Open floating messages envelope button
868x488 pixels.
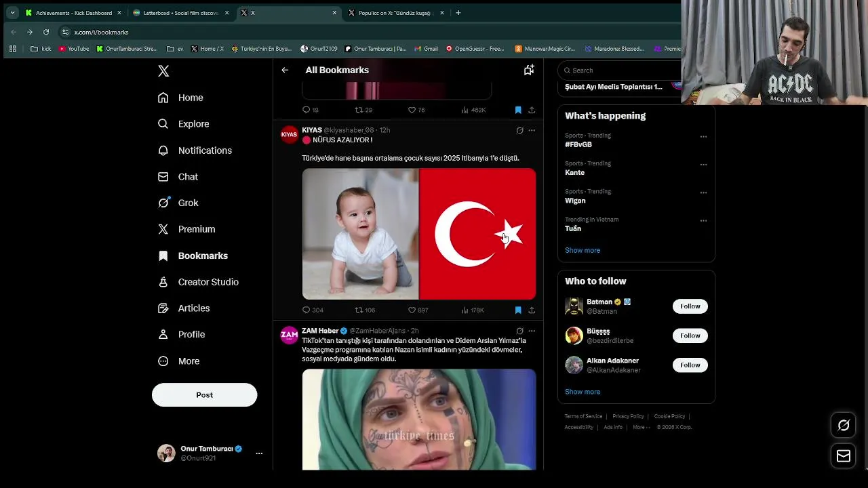pos(844,456)
